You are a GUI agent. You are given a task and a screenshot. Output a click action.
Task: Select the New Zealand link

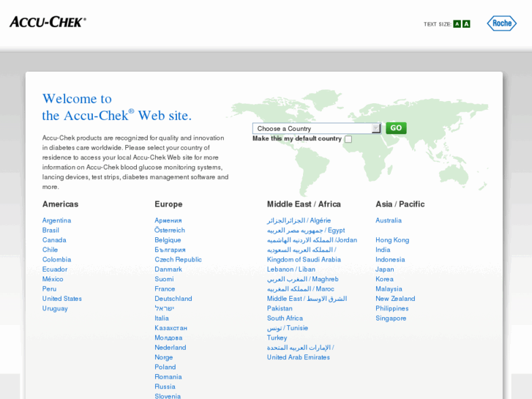(x=395, y=299)
